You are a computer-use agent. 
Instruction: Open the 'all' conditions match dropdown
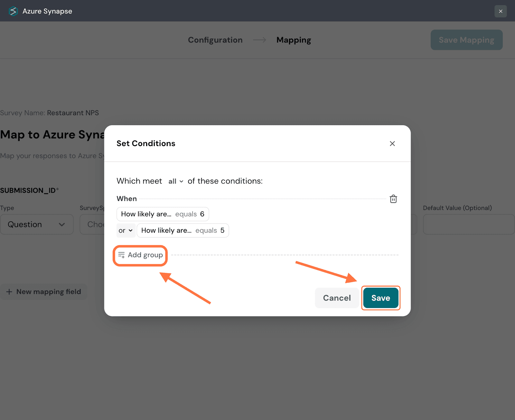[176, 181]
